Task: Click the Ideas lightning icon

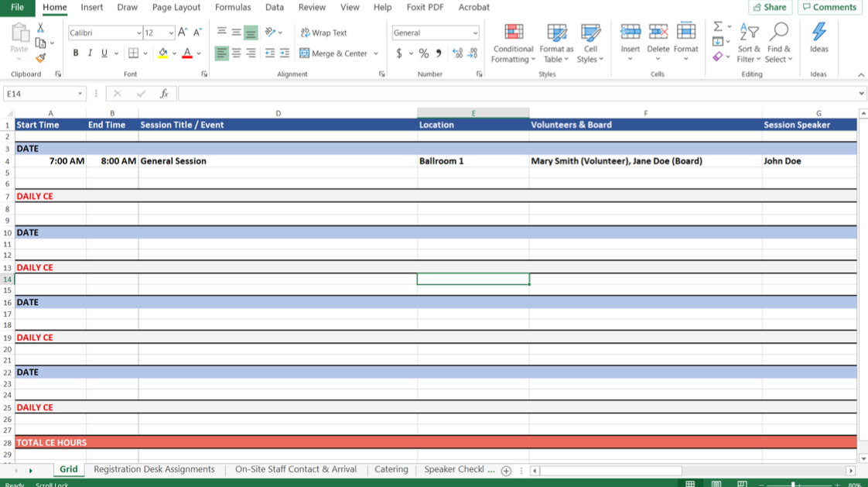Action: tap(818, 33)
